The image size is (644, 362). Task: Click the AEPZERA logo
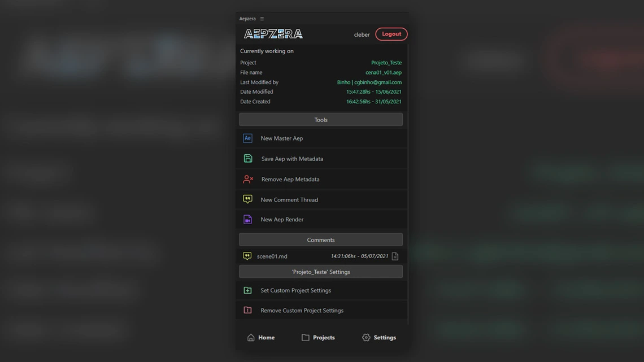(273, 34)
